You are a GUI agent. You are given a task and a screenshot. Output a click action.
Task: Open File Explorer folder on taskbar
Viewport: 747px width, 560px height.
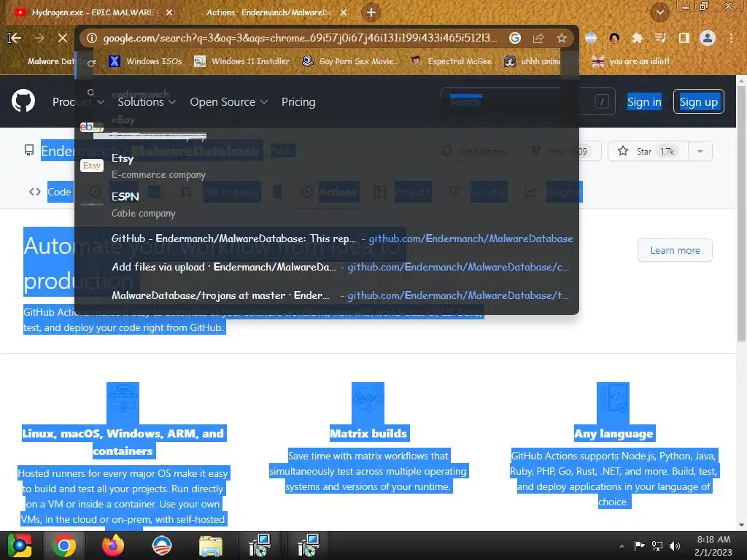(211, 546)
